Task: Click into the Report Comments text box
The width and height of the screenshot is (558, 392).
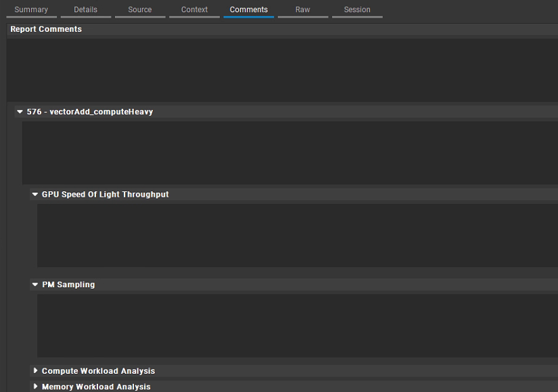Action: point(281,70)
